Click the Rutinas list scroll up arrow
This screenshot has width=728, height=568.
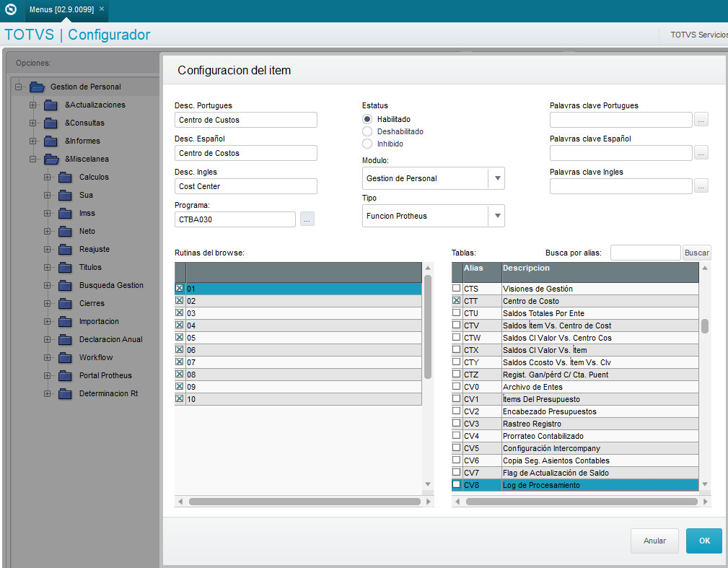click(x=428, y=268)
